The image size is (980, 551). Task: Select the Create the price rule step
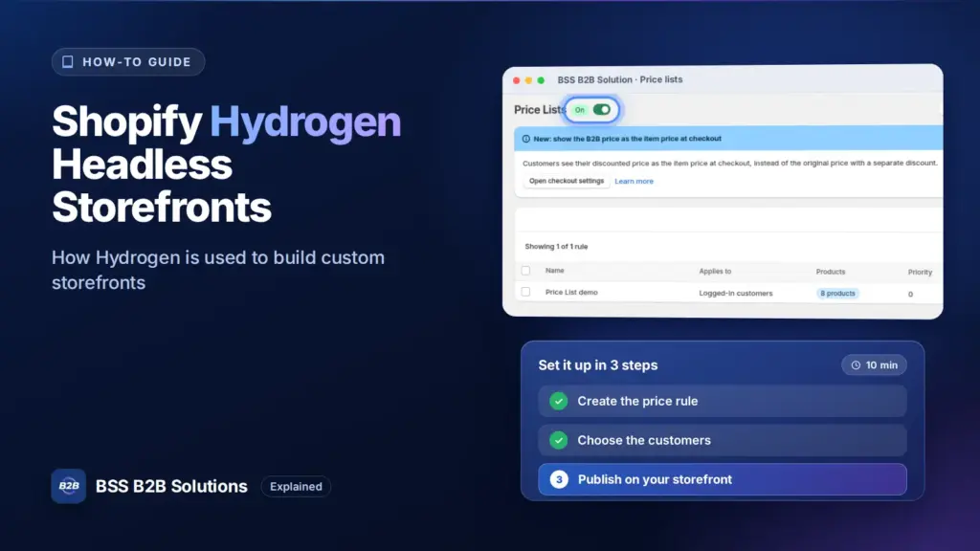723,401
